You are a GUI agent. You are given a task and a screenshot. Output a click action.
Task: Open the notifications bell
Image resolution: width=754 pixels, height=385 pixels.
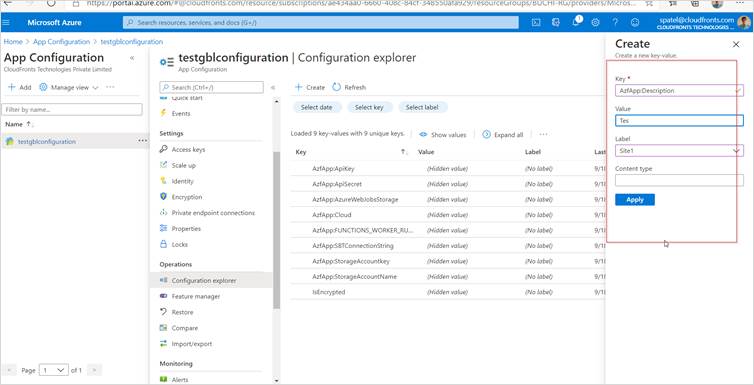576,22
